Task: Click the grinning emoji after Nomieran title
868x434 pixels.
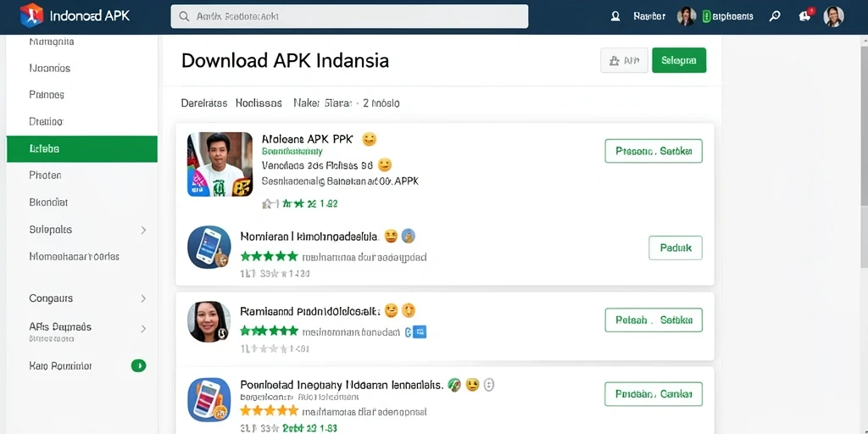Action: coord(391,236)
